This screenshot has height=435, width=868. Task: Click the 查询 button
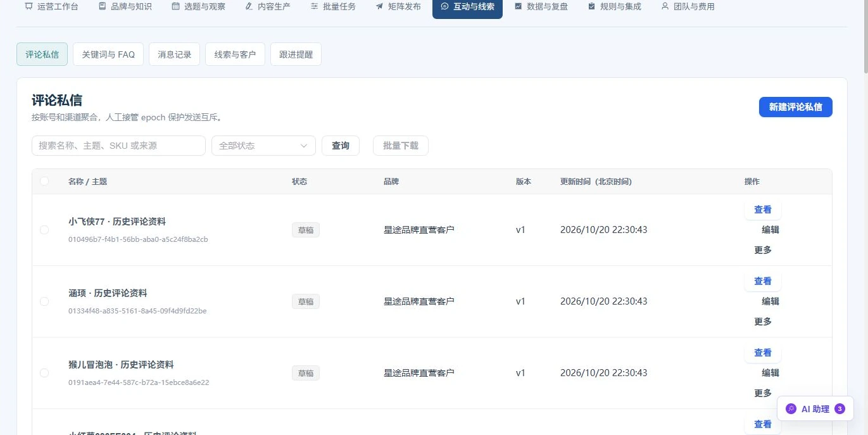(341, 146)
